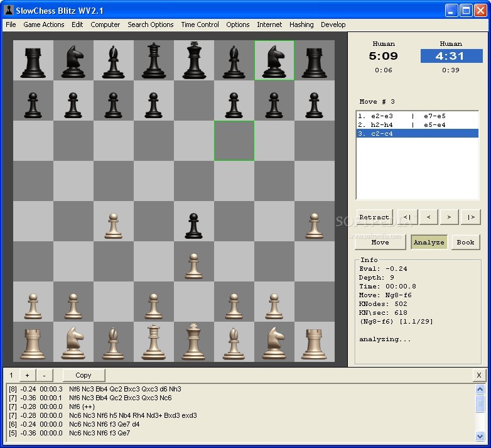Select the white king on e1
Image resolution: width=491 pixels, height=448 pixels.
tap(194, 341)
